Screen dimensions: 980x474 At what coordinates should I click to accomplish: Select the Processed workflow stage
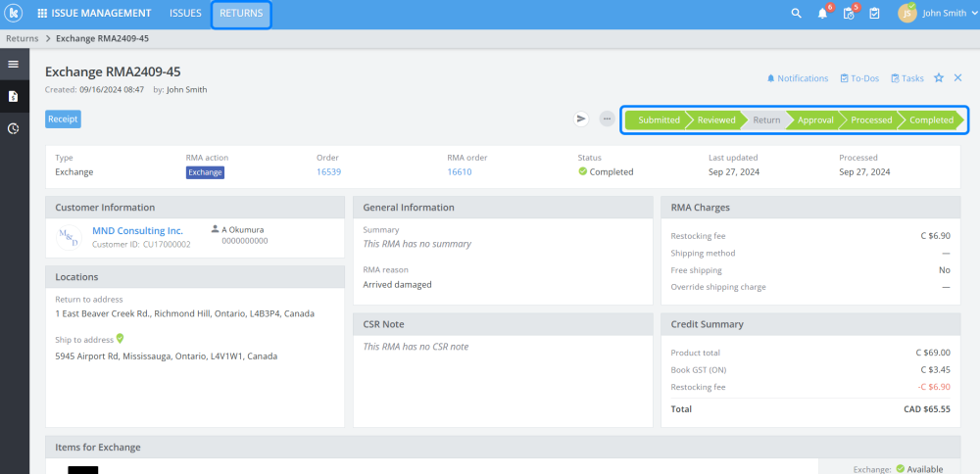(x=871, y=119)
